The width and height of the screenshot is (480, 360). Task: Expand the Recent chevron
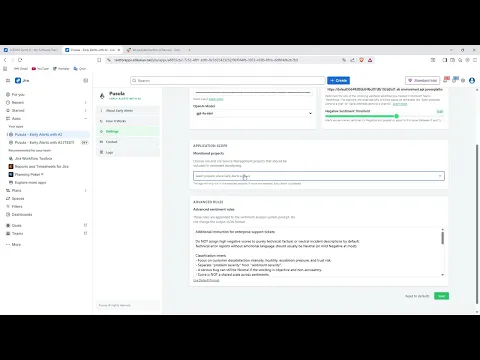pyautogui.click(x=86, y=103)
